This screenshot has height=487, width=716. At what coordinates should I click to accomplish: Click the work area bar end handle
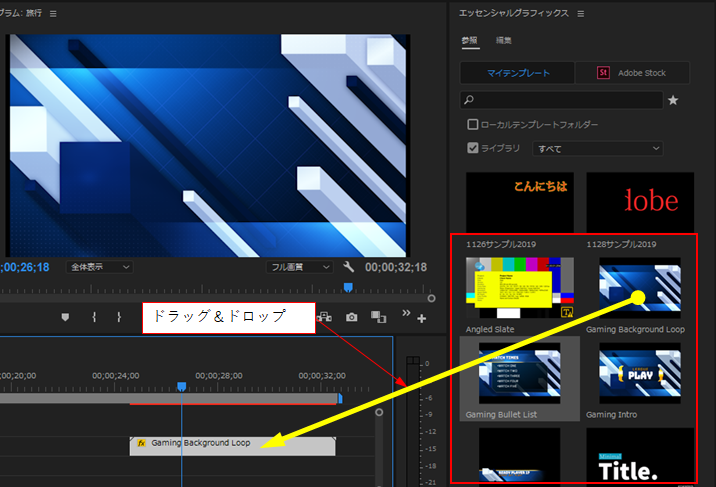tap(340, 398)
